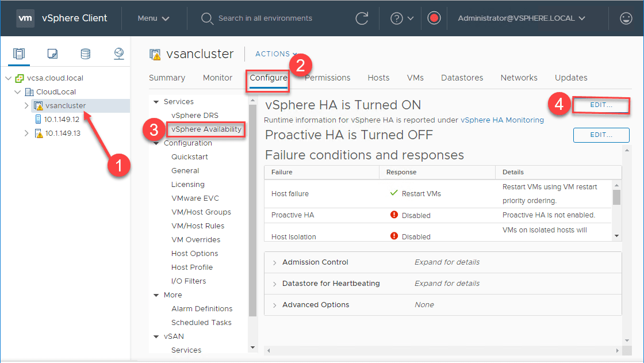Switch to the Monitor tab
Viewport: 644px width, 363px height.
tap(217, 78)
